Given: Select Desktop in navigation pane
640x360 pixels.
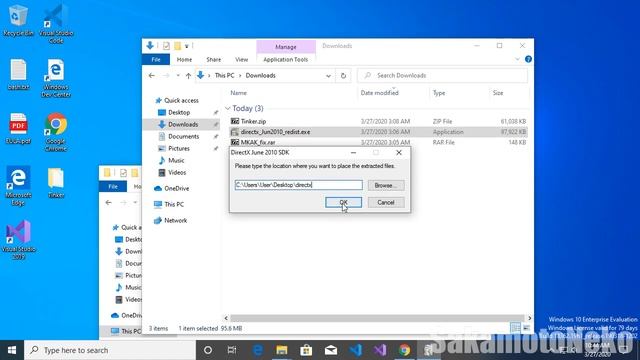Looking at the screenshot, I should coord(179,112).
